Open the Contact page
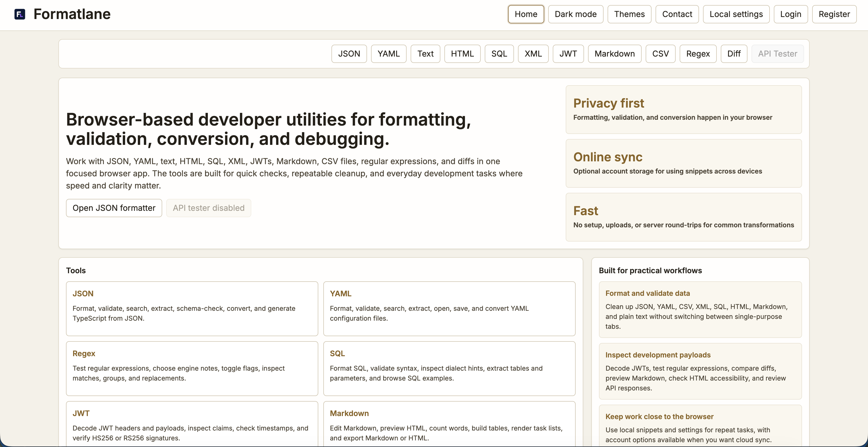The width and height of the screenshot is (868, 447). (x=677, y=14)
